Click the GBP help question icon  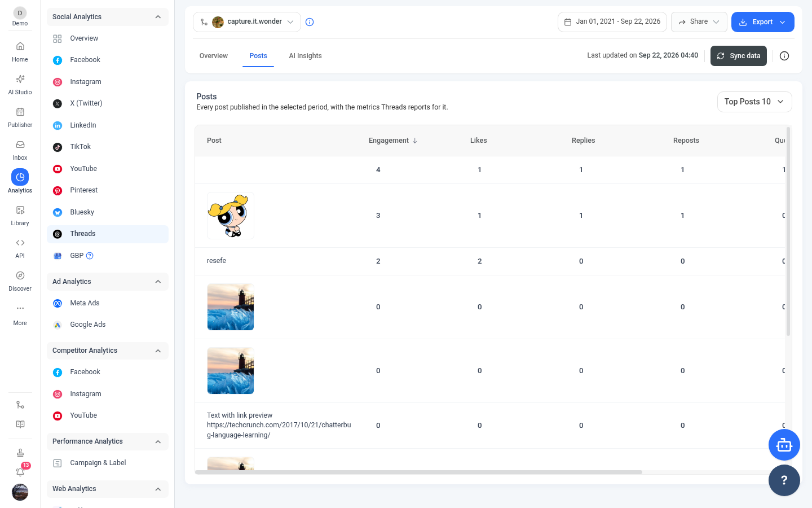[90, 256]
